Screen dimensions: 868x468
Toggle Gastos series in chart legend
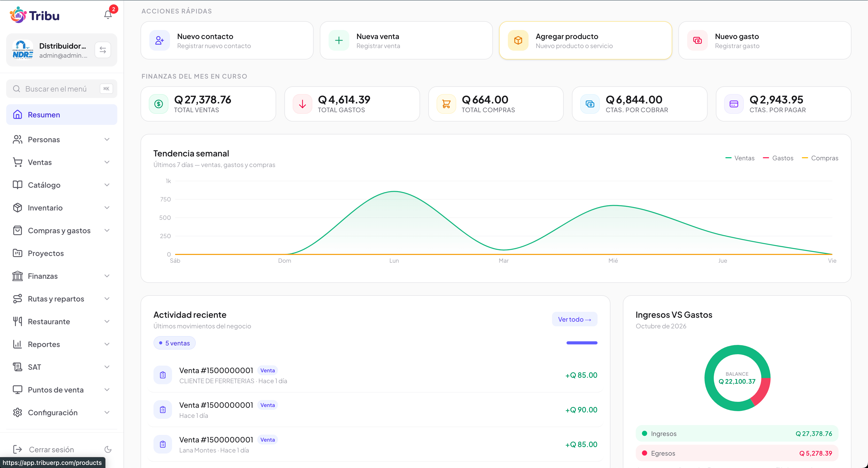click(778, 158)
